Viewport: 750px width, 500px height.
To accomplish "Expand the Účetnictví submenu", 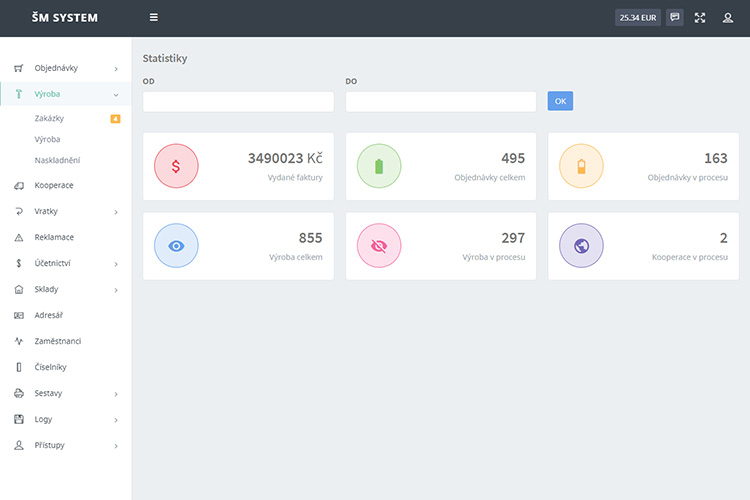I will pos(65,263).
